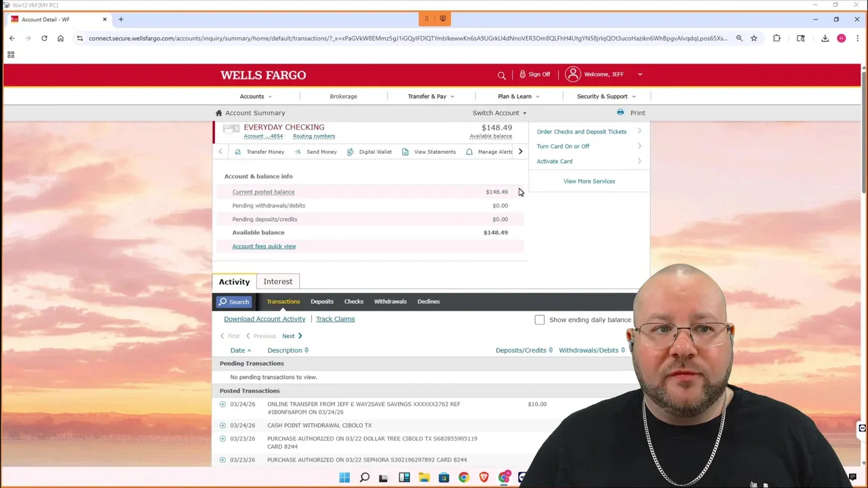Open Microsoft Store from the taskbar
The width and height of the screenshot is (868, 488).
443,478
